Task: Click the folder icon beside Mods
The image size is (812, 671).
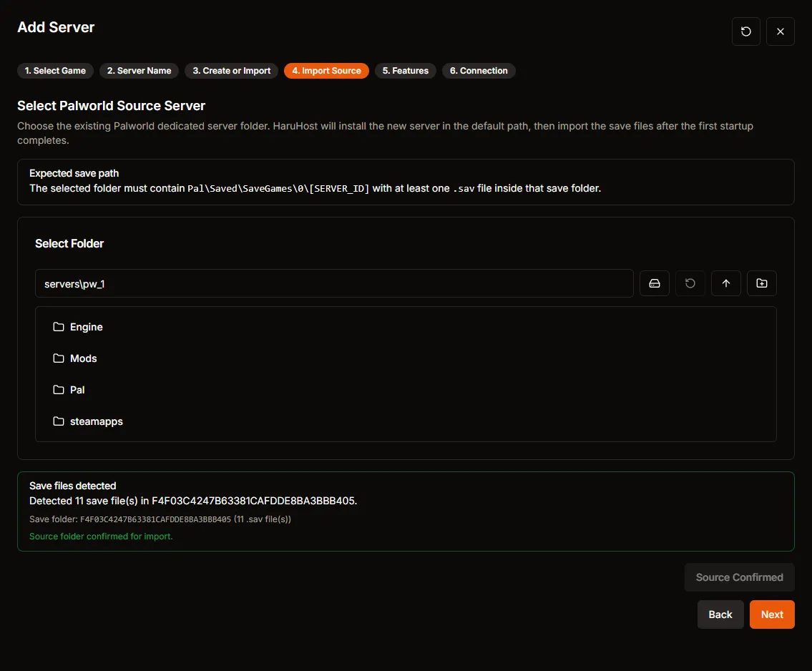Action: pyautogui.click(x=58, y=358)
